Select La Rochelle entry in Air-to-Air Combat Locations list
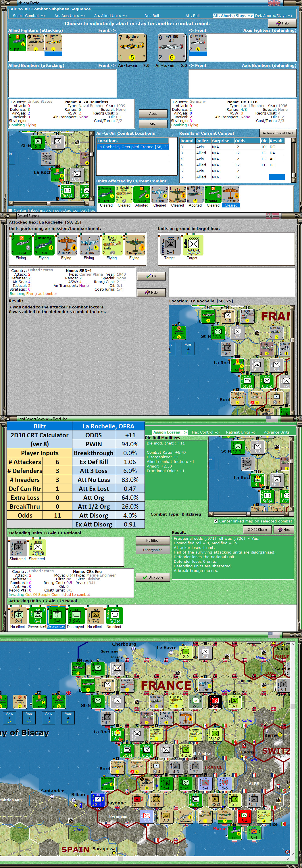302x868 pixels. click(x=133, y=147)
